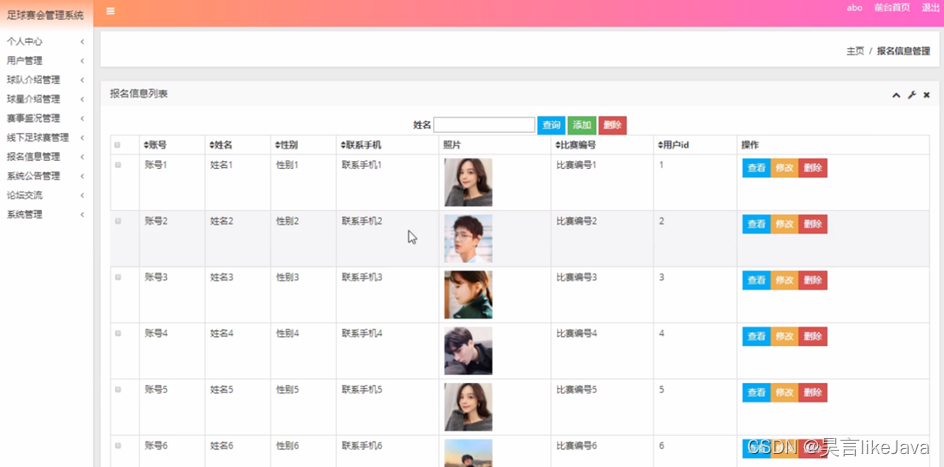Go to 前台首页 from top bar
The height and width of the screenshot is (467, 944).
tap(892, 8)
